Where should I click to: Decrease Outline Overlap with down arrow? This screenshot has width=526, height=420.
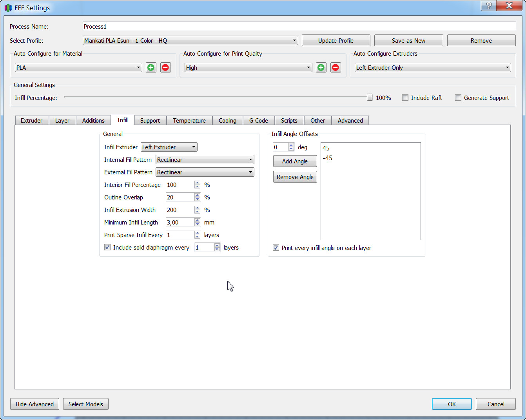[x=198, y=199]
